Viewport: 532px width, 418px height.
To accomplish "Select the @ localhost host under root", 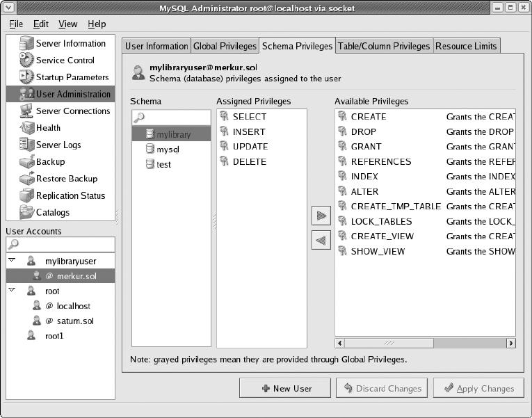I will tap(61, 306).
